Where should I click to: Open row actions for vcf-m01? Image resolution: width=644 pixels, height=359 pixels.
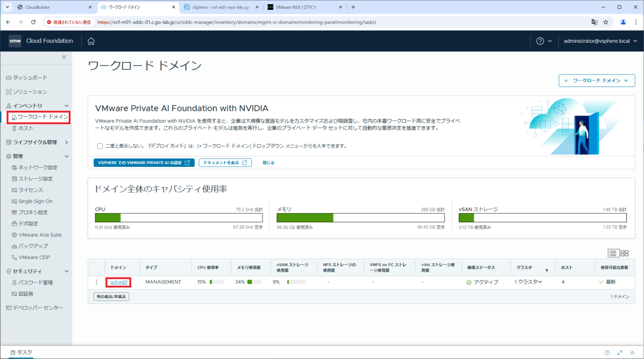coord(97,282)
